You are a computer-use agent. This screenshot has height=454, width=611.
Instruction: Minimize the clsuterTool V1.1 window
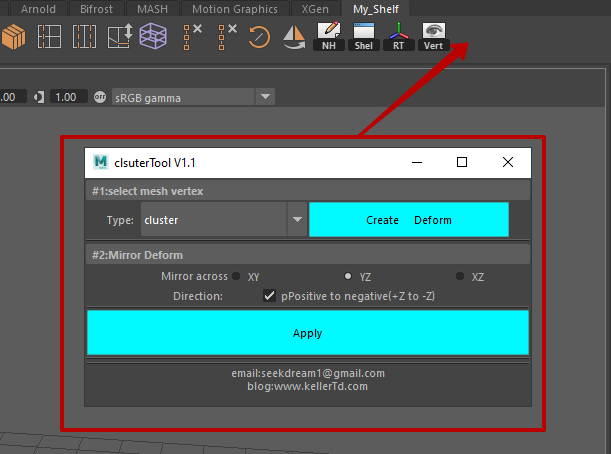point(417,162)
